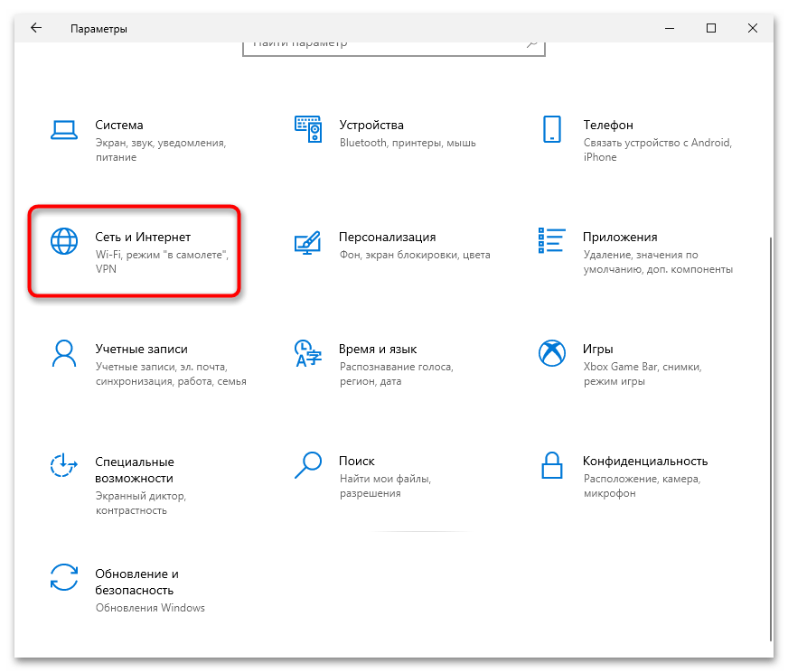788x672 pixels.
Task: Click 'синхронизация, работа, семья' description
Action: [171, 382]
